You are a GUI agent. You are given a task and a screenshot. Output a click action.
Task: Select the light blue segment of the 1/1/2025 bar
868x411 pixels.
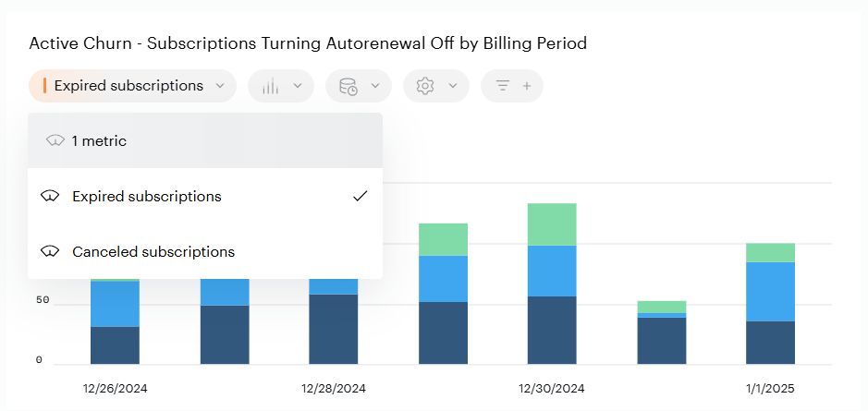(x=770, y=291)
